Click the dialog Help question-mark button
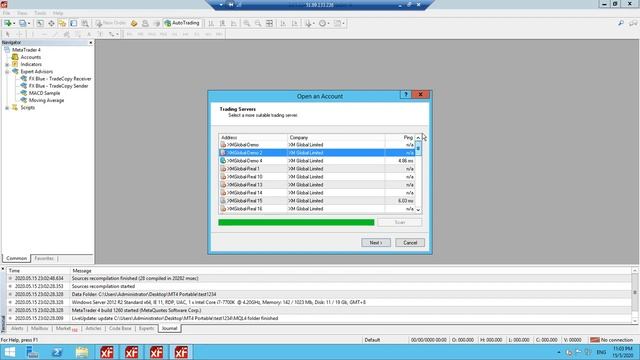640x360 pixels. pyautogui.click(x=405, y=94)
